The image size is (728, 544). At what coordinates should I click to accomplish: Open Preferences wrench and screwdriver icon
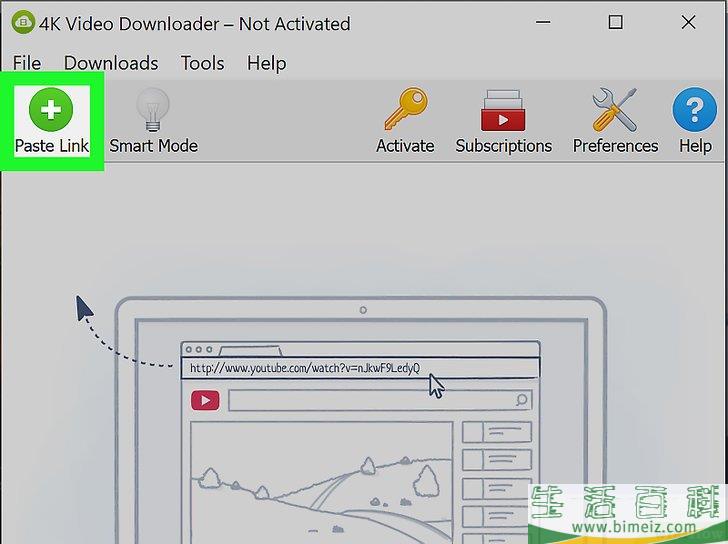coord(615,110)
